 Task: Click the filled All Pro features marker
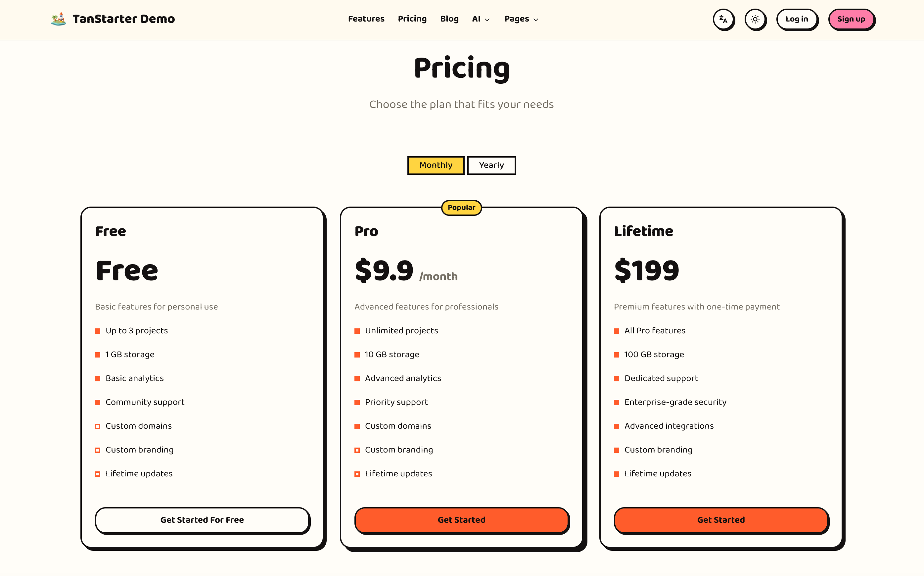[616, 331]
